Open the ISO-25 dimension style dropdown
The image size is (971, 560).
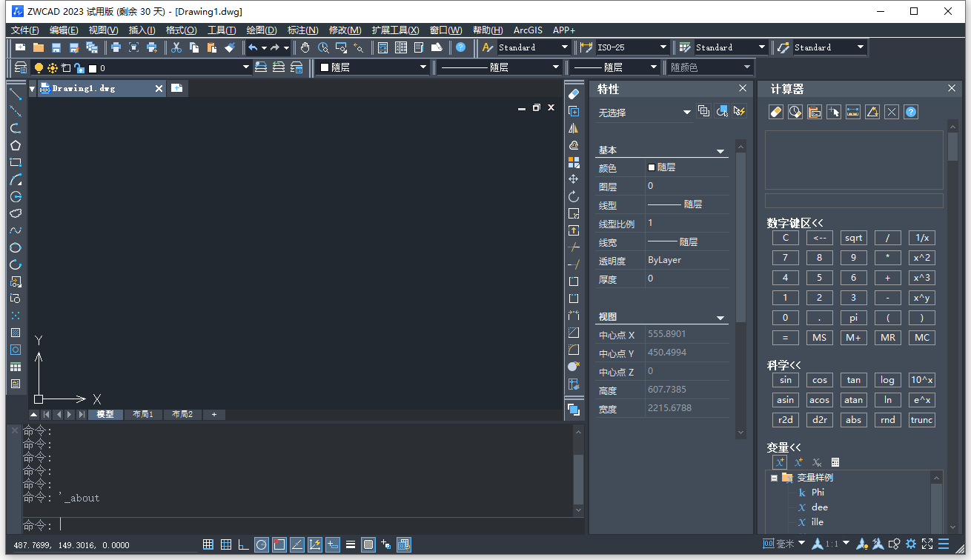(x=663, y=47)
